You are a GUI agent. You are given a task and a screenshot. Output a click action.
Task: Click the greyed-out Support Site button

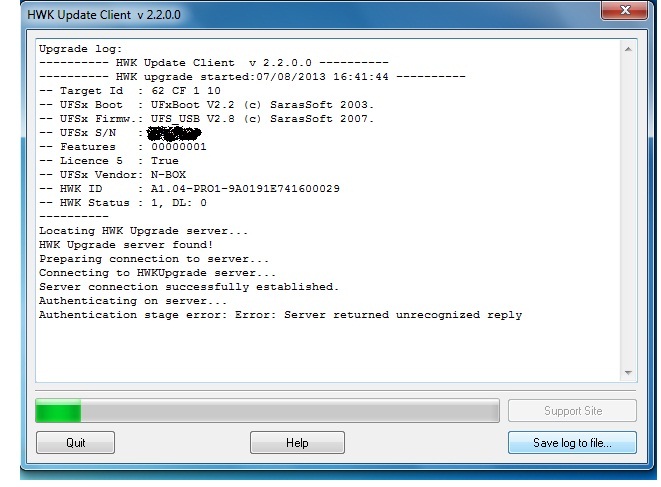(x=573, y=411)
